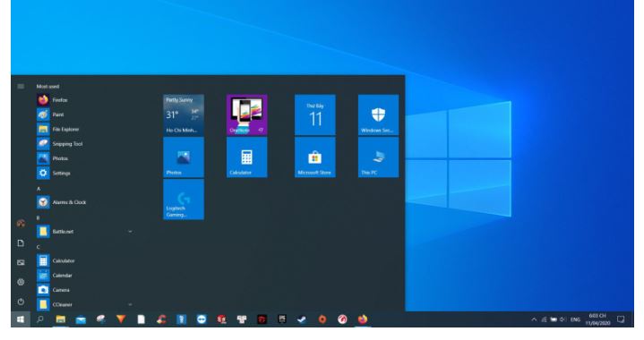This screenshot has width=644, height=340.
Task: Click the letter A group header
Action: (x=39, y=189)
